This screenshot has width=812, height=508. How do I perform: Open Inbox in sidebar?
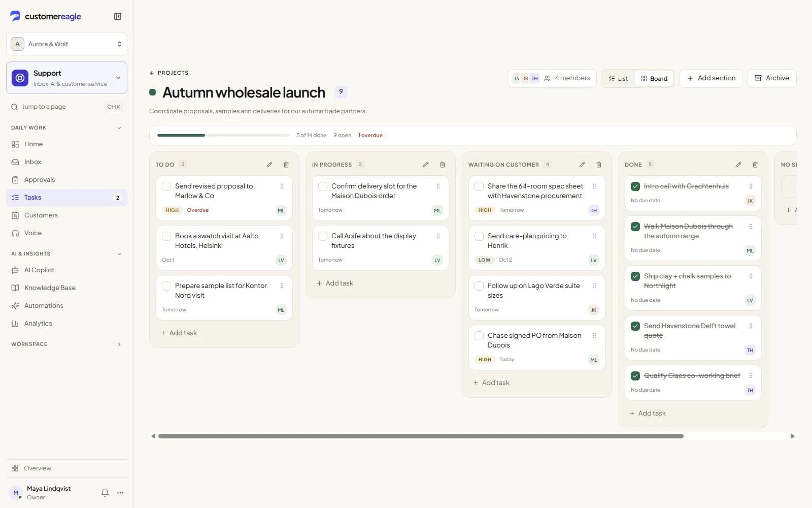pyautogui.click(x=66, y=162)
